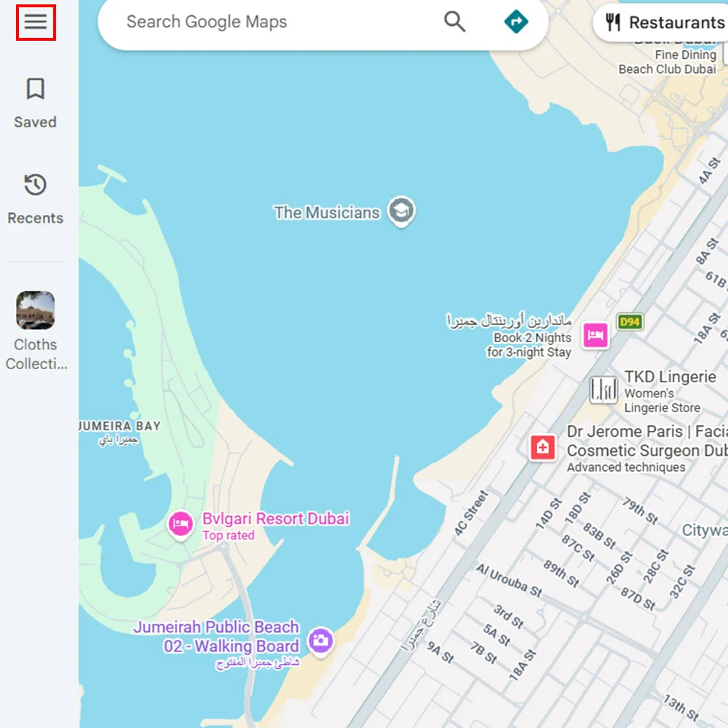
Task: Open the hamburger menu
Action: point(36,23)
